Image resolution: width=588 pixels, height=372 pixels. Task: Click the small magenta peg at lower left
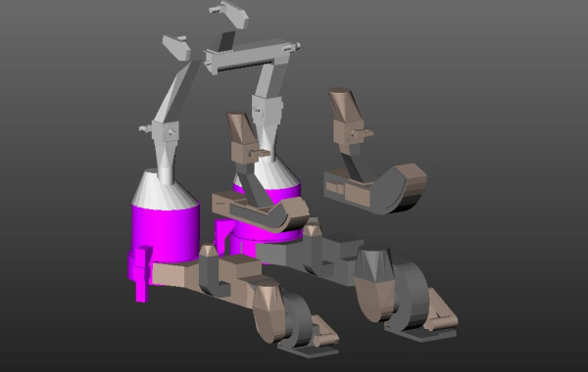(x=143, y=273)
